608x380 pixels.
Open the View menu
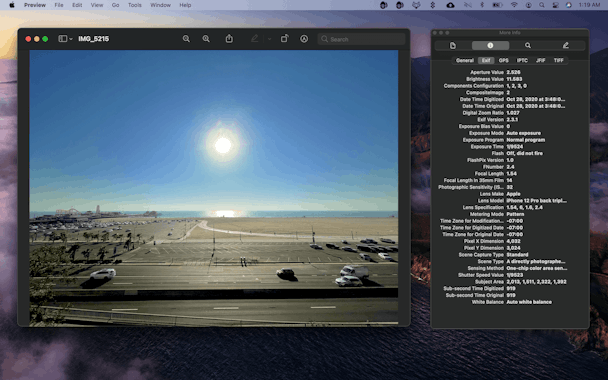(x=97, y=5)
